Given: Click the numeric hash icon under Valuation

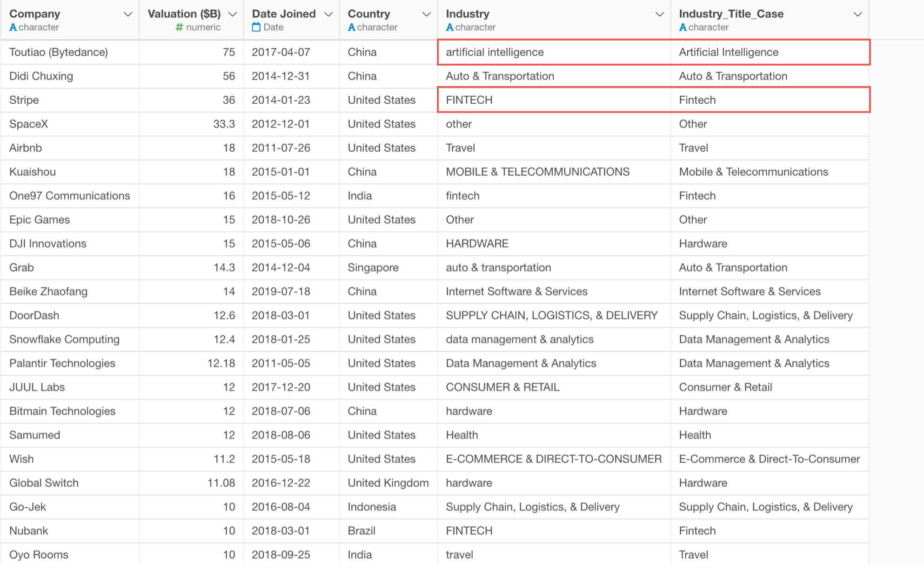Looking at the screenshot, I should (179, 27).
